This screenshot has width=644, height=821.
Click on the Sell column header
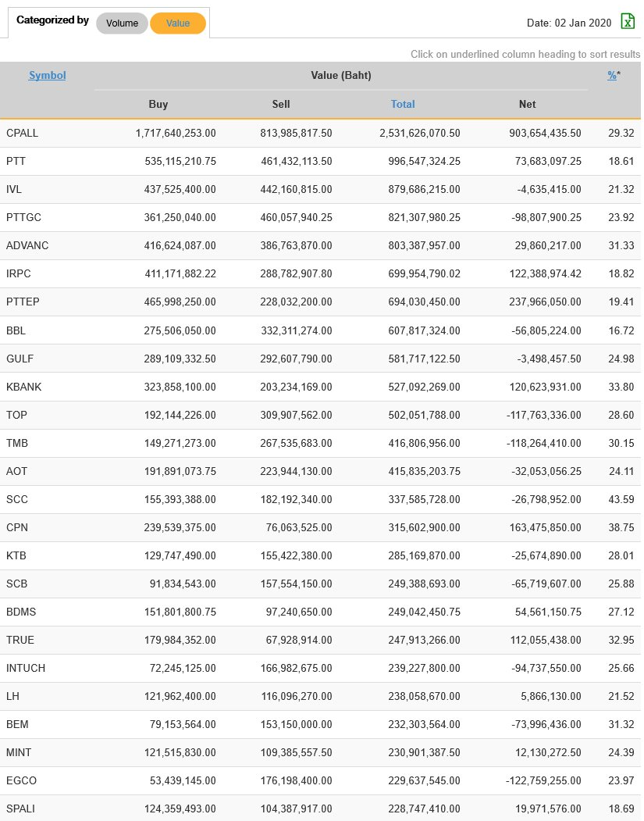pyautogui.click(x=281, y=104)
